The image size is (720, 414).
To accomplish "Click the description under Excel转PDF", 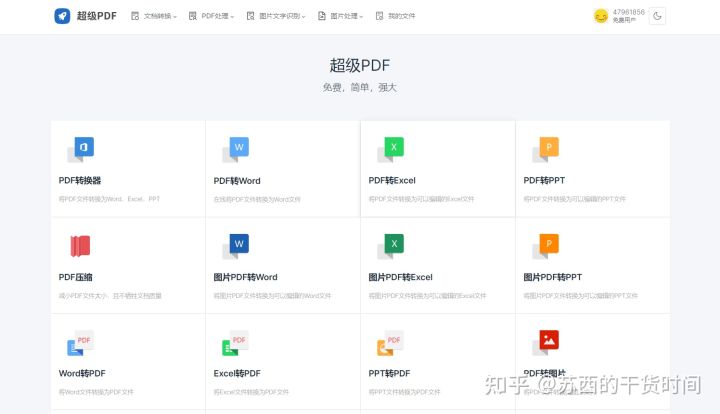I will click(x=251, y=392).
